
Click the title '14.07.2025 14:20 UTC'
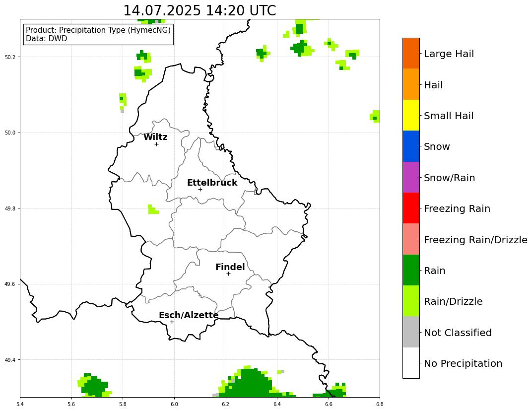coord(199,10)
